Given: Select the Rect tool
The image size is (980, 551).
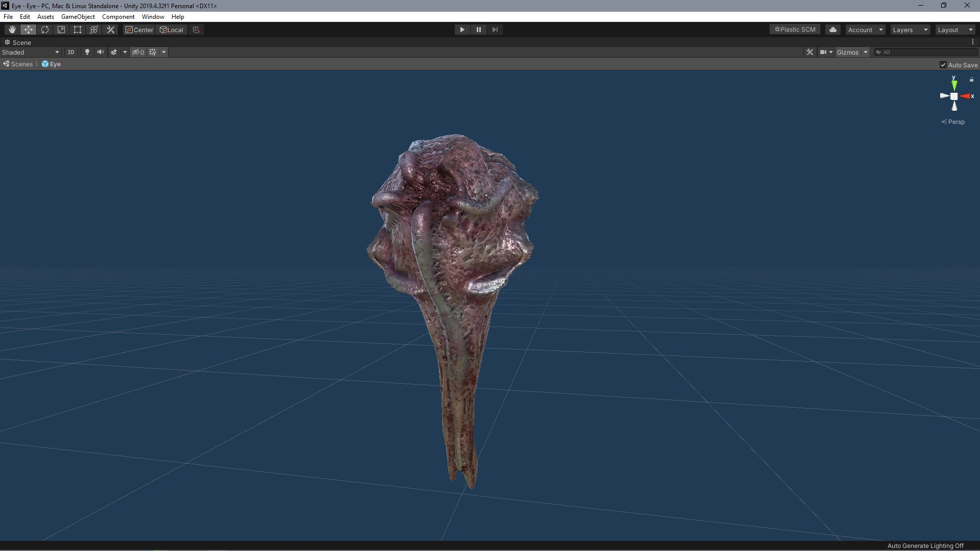Looking at the screenshot, I should [x=78, y=30].
